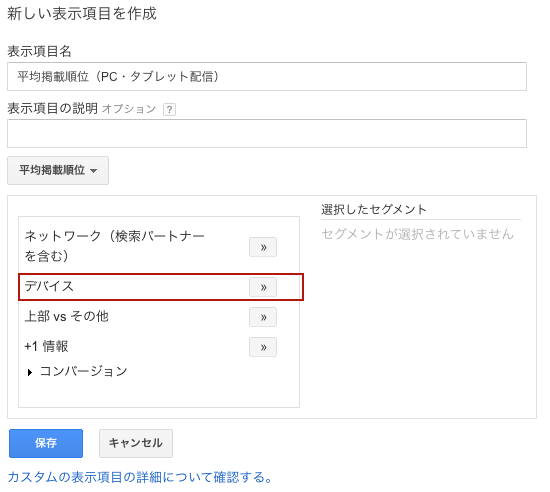Save the new column with 保存

click(x=46, y=443)
